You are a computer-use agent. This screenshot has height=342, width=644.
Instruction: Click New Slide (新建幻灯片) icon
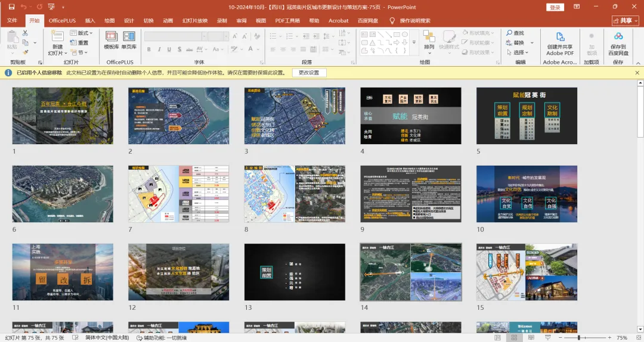point(57,35)
